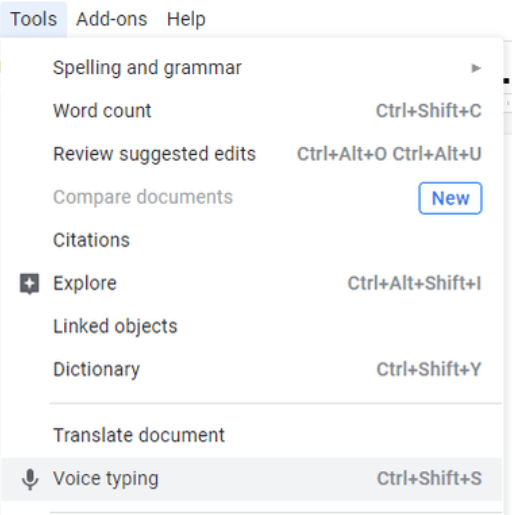Click the Ctrl+Alt+Shift+I shortcut beside Explore
This screenshot has width=512, height=515.
click(414, 283)
